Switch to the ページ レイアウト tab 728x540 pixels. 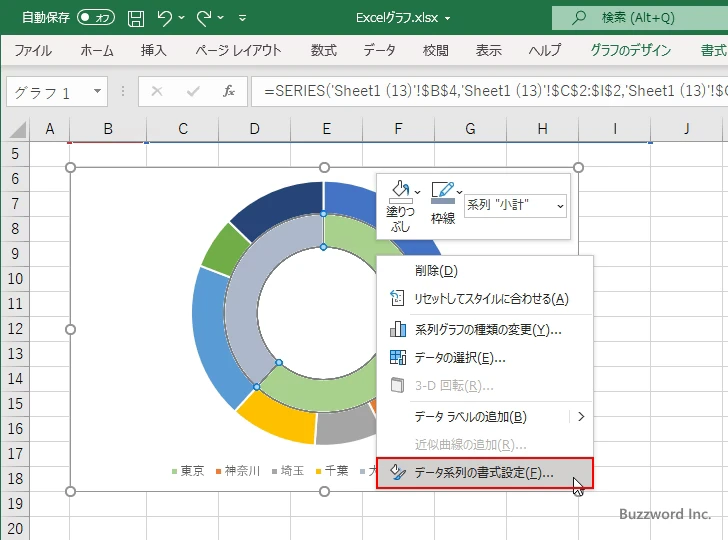[238, 50]
